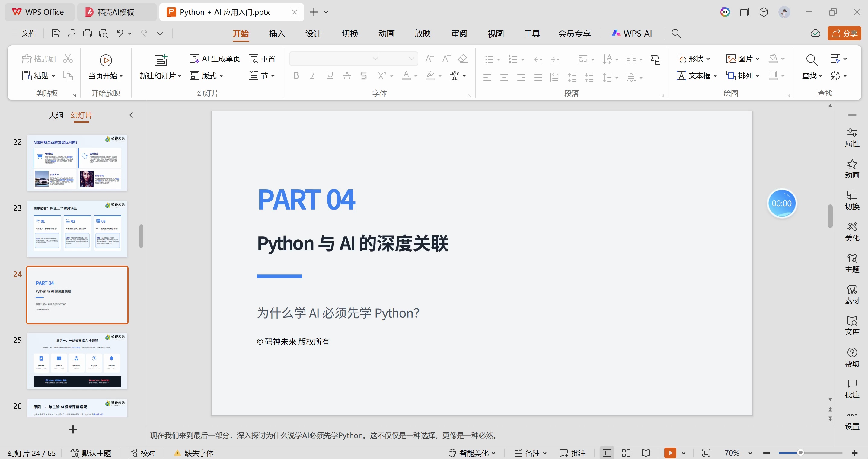This screenshot has width=868, height=459.
Task: Toggle Right align paragraph
Action: click(521, 78)
